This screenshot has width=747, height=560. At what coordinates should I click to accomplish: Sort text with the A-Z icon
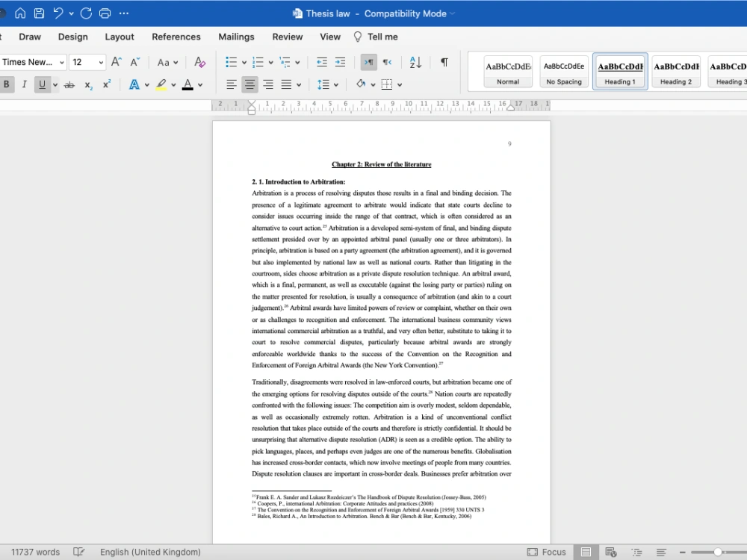[x=415, y=62]
